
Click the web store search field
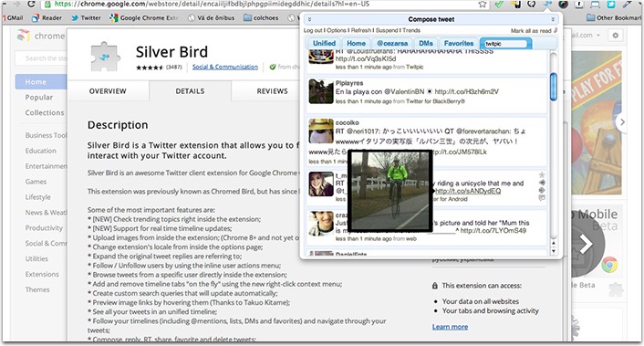click(41, 58)
